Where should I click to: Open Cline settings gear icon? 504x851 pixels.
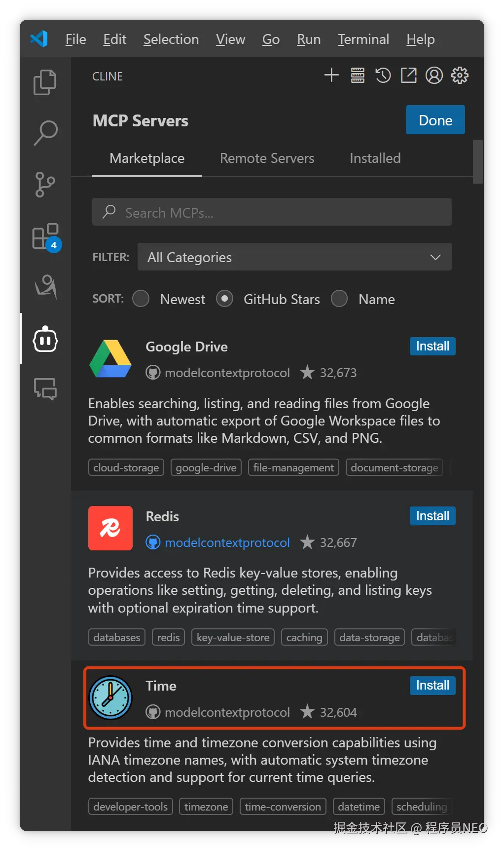pos(460,76)
